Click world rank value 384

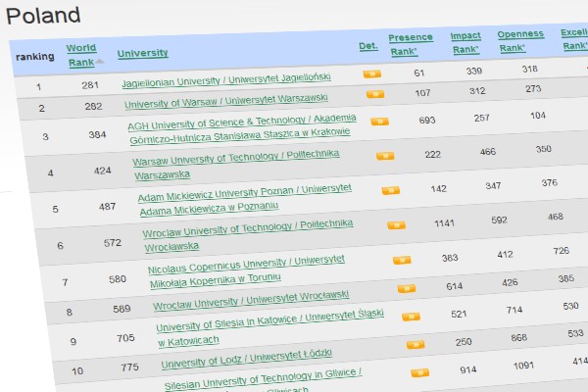pos(97,134)
